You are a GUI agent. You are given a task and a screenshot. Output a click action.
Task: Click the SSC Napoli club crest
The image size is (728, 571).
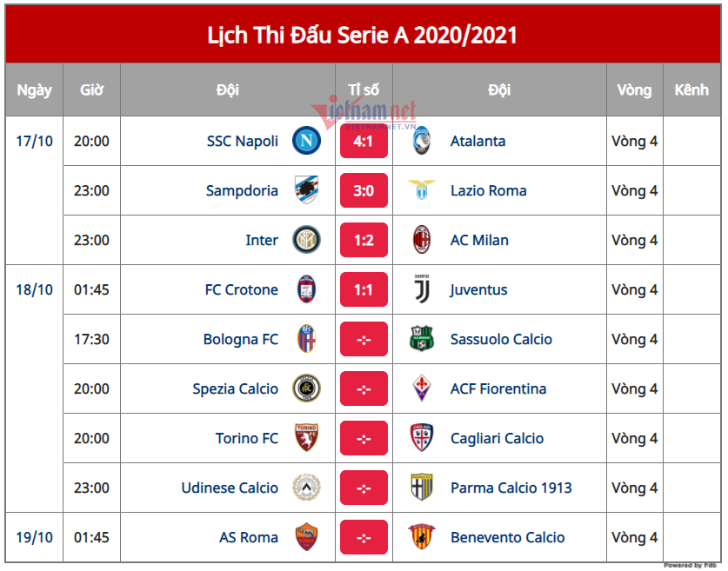[x=306, y=141]
